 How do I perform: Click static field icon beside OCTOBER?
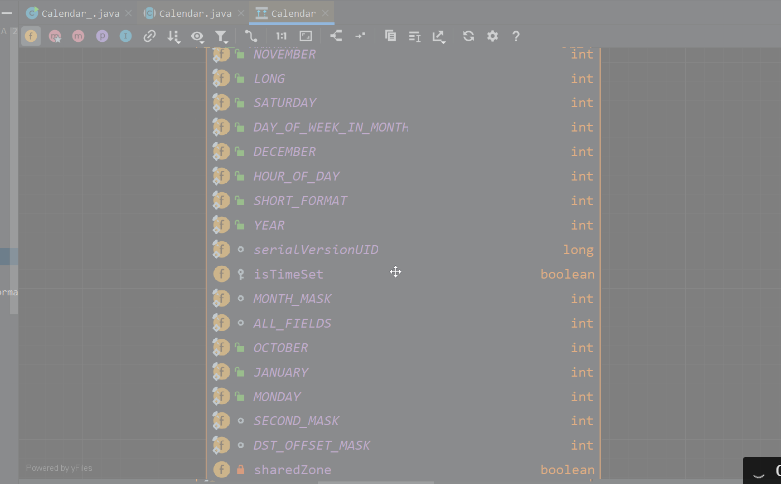[221, 348]
